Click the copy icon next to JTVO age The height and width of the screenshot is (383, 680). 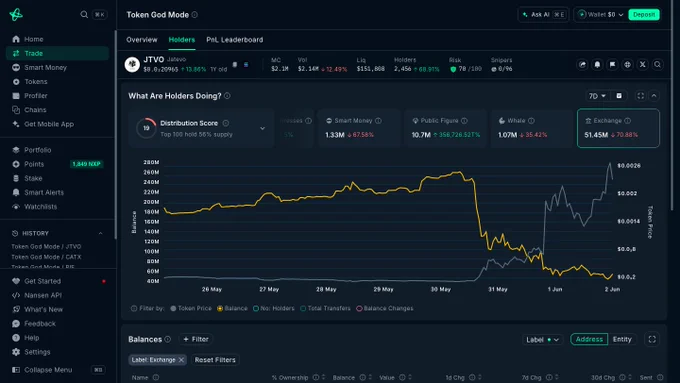click(235, 65)
